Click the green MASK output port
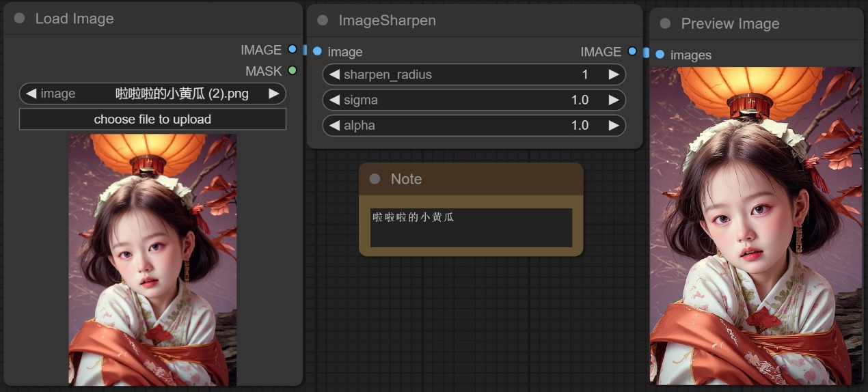Image resolution: width=868 pixels, height=392 pixels. tap(293, 70)
